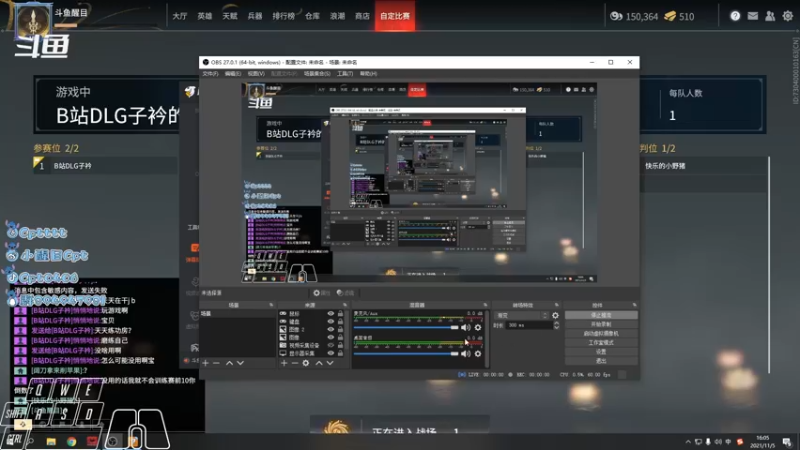Open the game friends icon

770,16
